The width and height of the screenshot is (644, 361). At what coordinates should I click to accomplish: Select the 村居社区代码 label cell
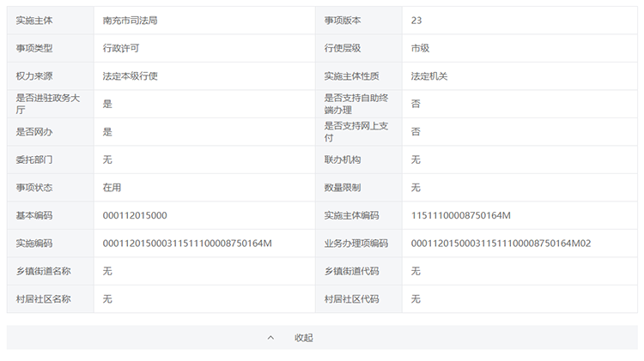[x=351, y=299]
